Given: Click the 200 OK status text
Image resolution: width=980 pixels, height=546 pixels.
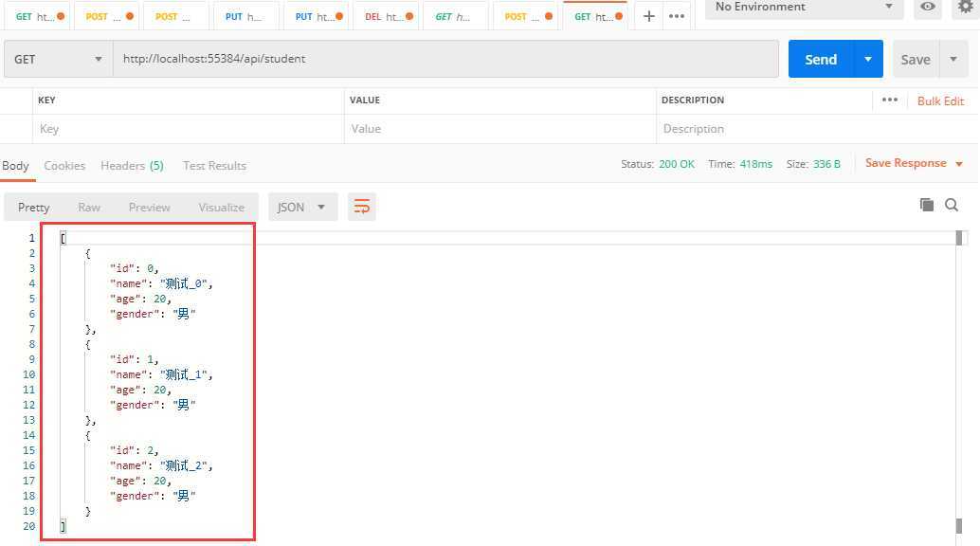Looking at the screenshot, I should point(677,164).
